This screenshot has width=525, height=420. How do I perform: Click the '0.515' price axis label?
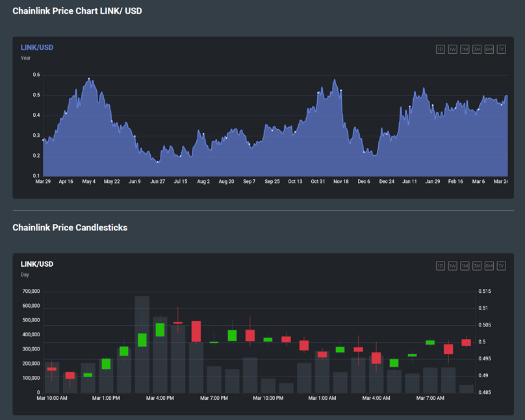[x=485, y=291]
